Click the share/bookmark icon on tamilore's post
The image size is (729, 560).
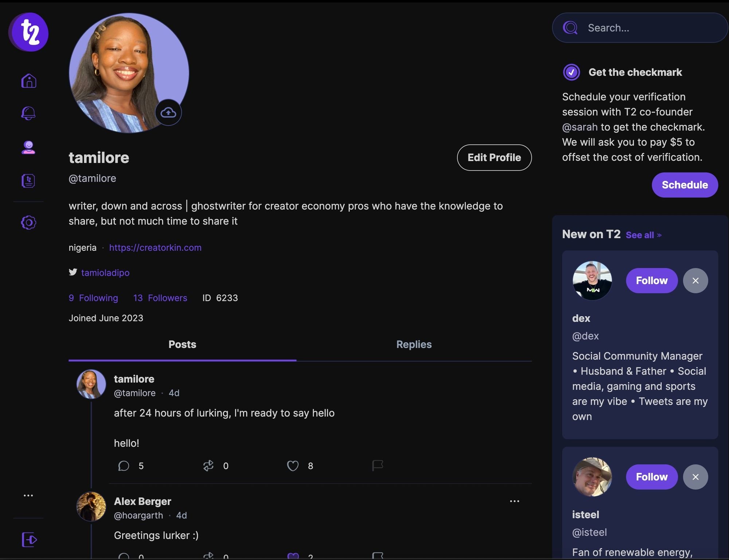point(377,466)
